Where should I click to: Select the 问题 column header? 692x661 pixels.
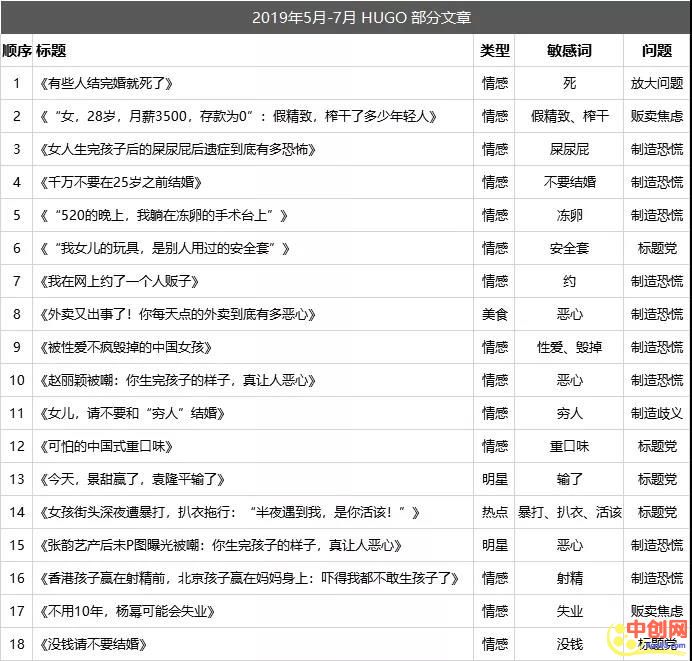[x=657, y=50]
